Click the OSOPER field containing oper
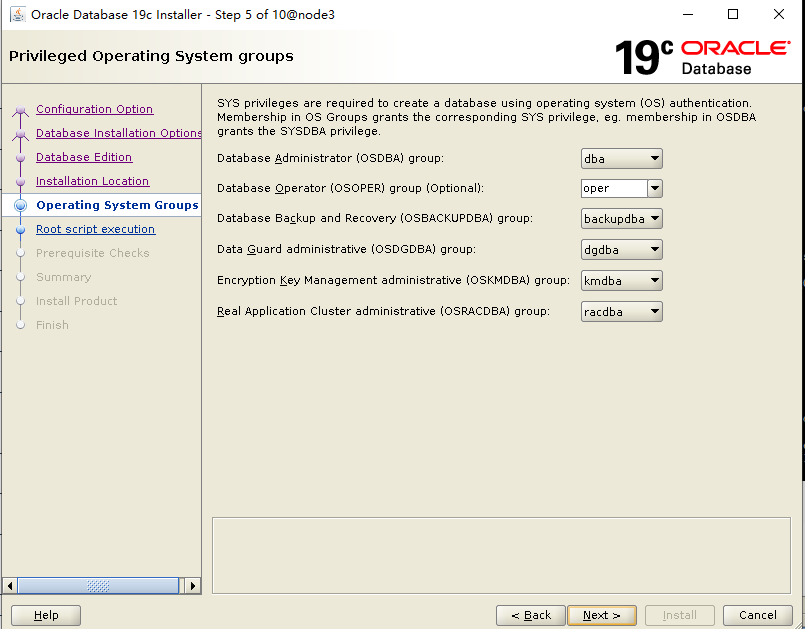Screen dimensions: 805x629 pyautogui.click(x=614, y=188)
